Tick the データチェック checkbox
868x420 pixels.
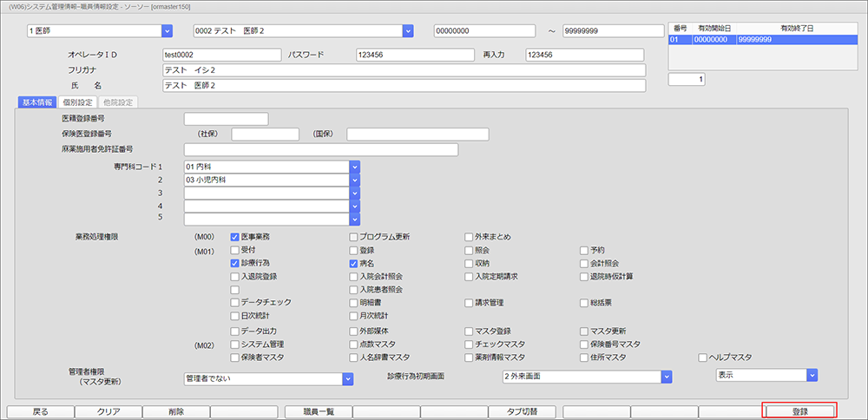[234, 303]
